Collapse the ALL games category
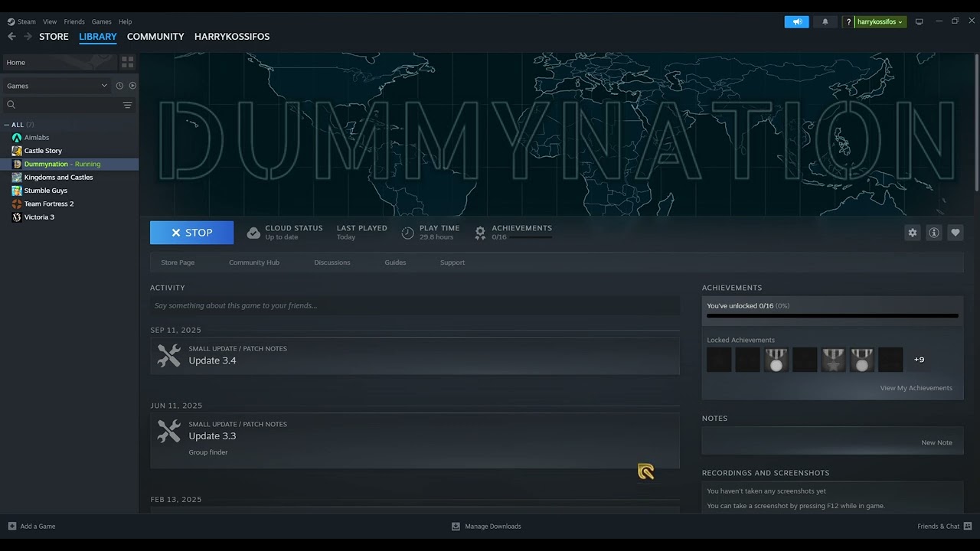 (7, 125)
